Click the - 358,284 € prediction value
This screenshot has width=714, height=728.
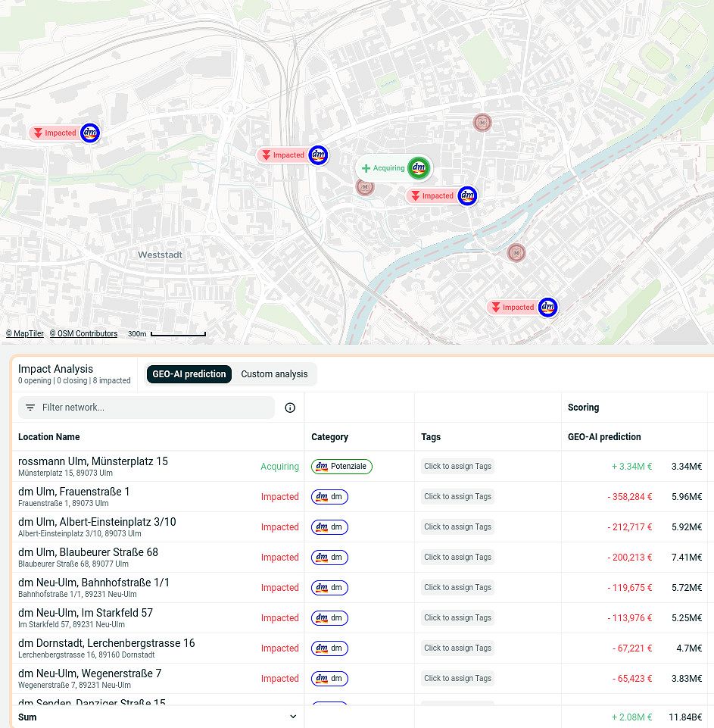(629, 497)
